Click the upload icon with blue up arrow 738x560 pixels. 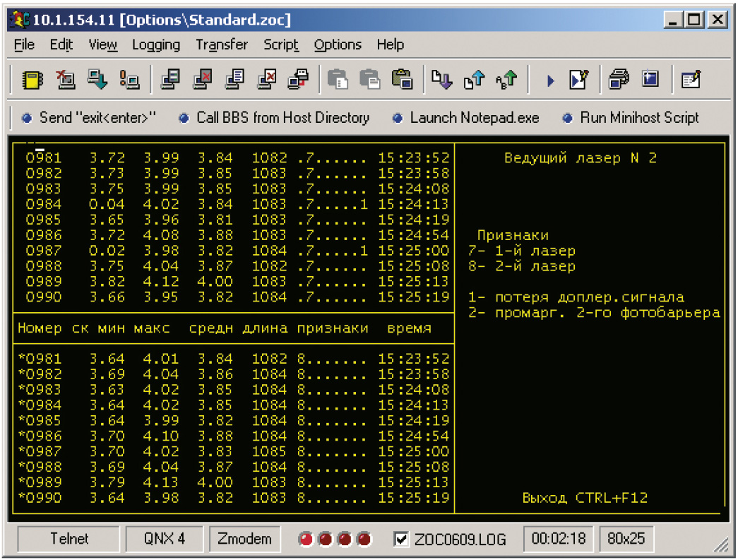(474, 80)
